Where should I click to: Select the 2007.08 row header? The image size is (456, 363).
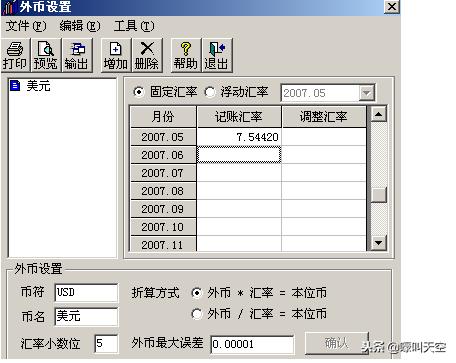[163, 191]
